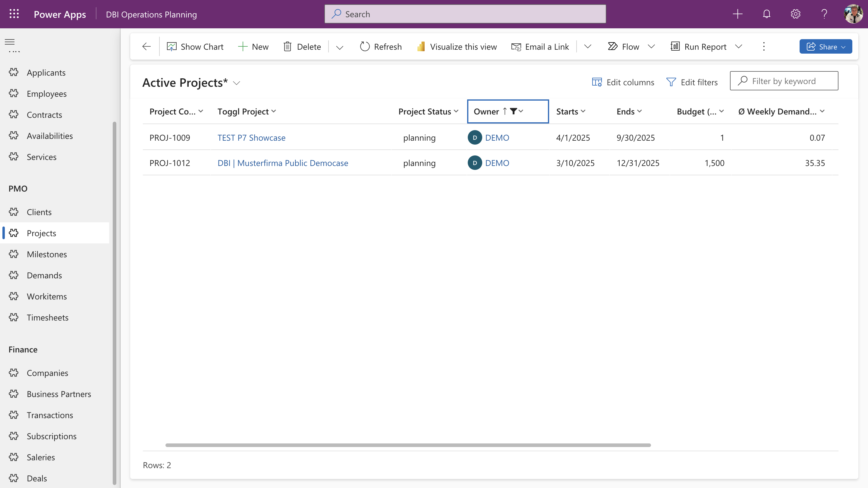868x488 pixels.
Task: Navigate to Applicants
Action: click(x=55, y=72)
